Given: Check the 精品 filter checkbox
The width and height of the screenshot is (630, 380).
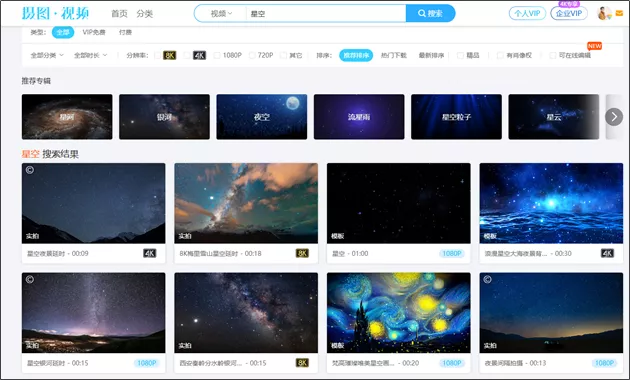Looking at the screenshot, I should tap(460, 55).
